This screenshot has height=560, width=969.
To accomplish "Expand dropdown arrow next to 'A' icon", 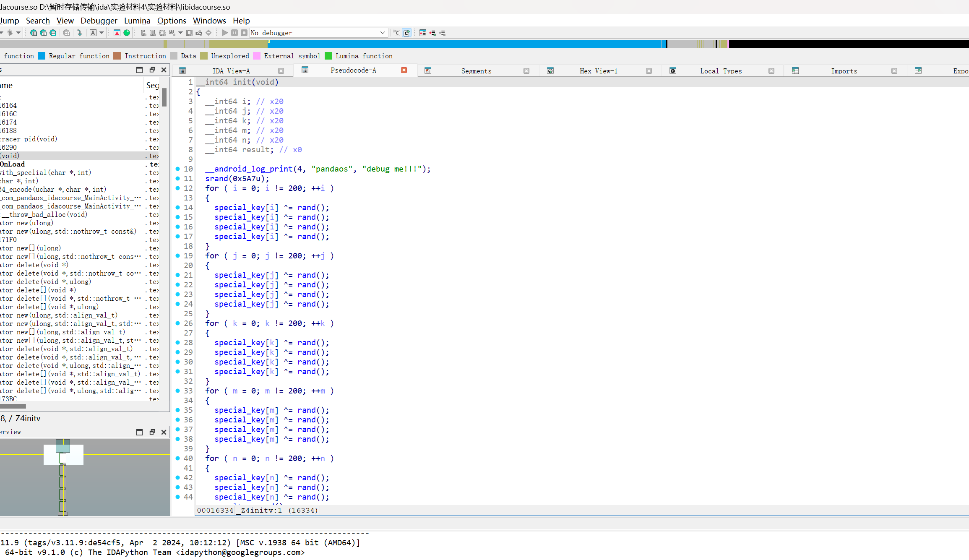I will click(102, 33).
